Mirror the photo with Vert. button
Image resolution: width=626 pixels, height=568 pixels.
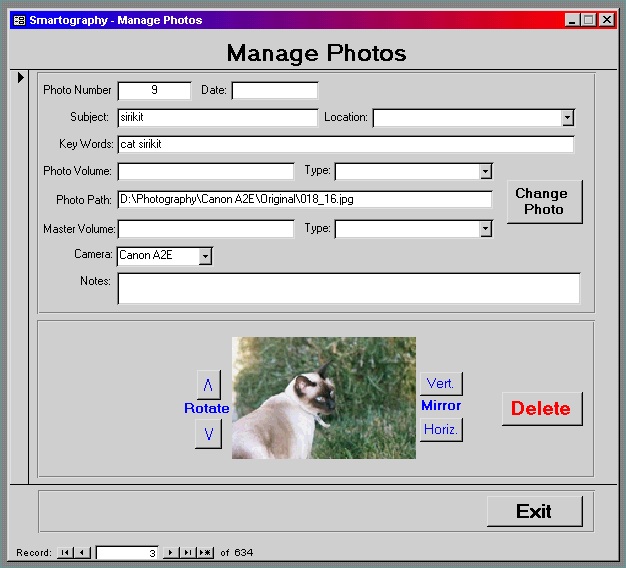tap(441, 384)
